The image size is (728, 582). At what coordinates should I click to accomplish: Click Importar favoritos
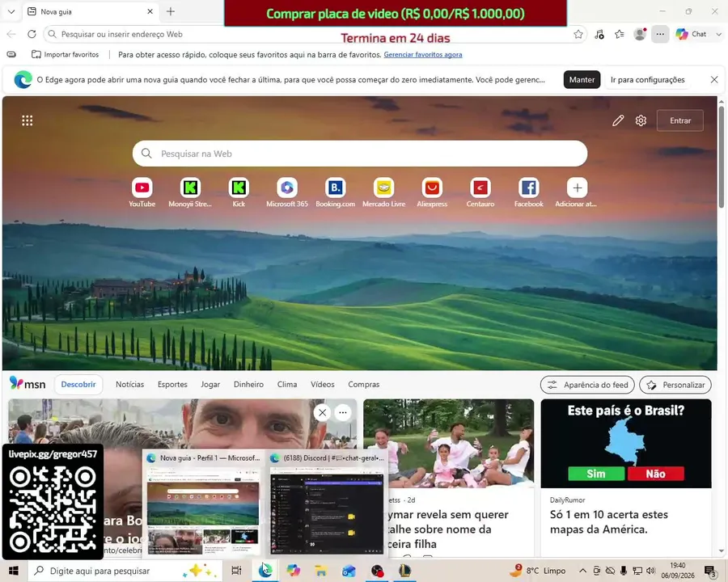pos(65,54)
